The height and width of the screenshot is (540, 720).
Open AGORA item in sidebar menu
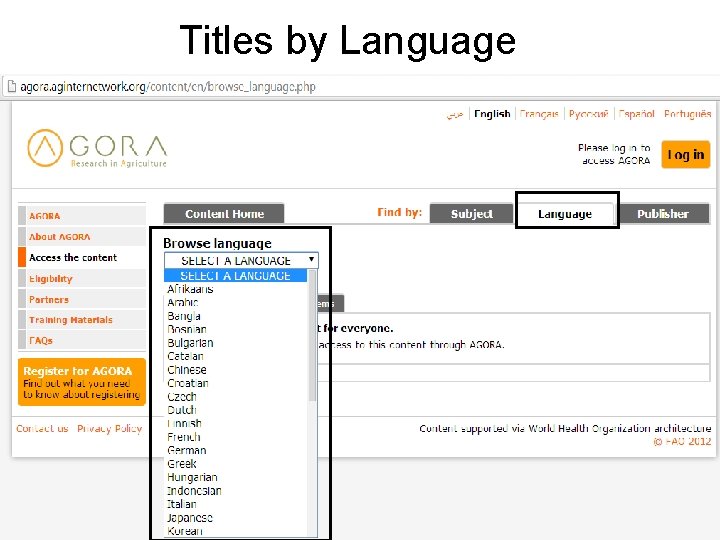click(x=82, y=216)
